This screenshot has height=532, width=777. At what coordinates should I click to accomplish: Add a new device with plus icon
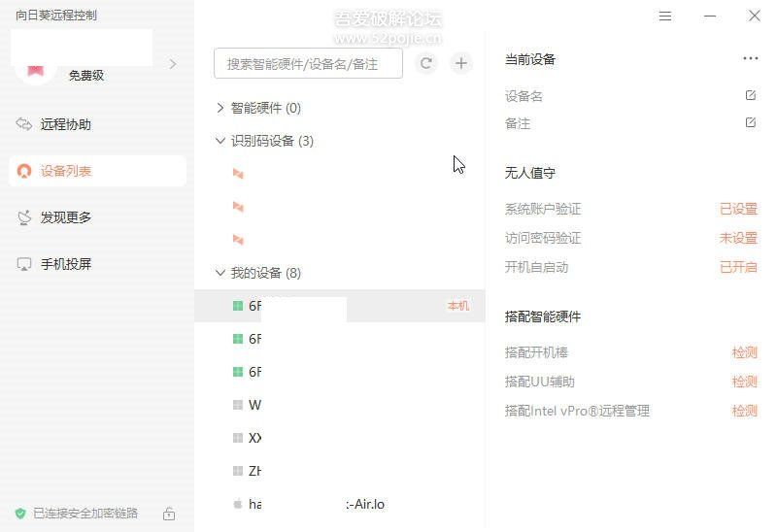(x=460, y=63)
